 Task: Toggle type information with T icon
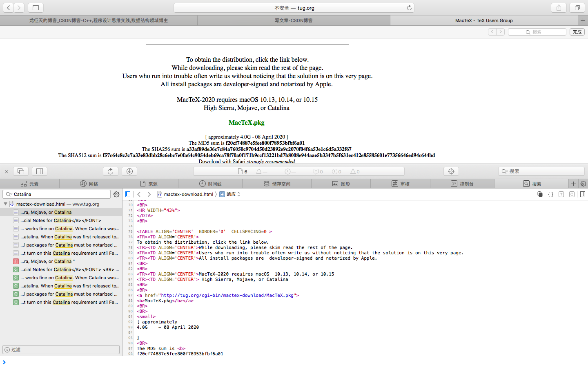(561, 194)
